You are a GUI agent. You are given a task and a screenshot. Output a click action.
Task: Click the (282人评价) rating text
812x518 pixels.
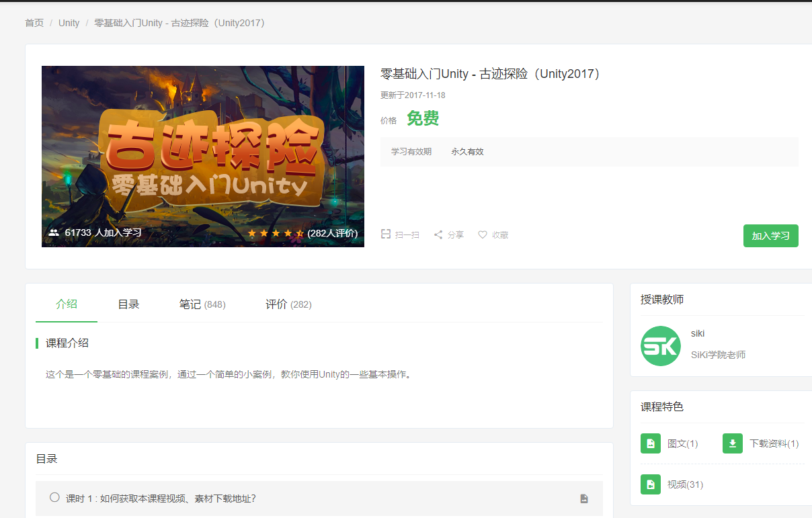[x=333, y=233]
